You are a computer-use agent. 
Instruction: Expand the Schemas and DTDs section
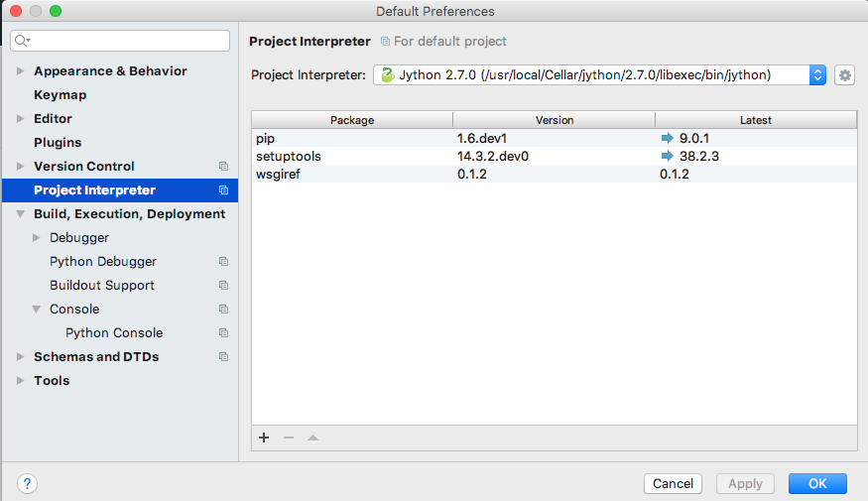coord(21,356)
